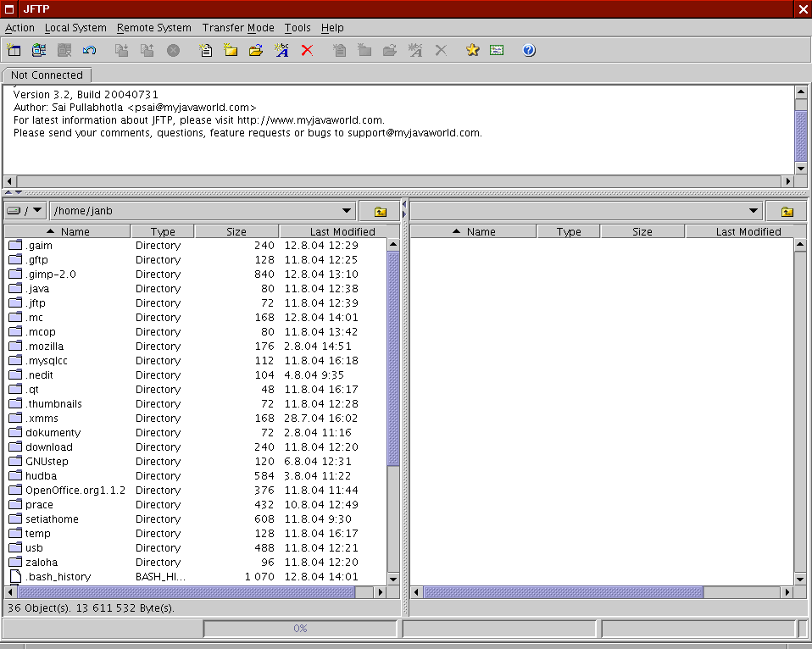Screen dimensions: 812x649
Task: Open help with the question mark icon
Action: coord(529,50)
